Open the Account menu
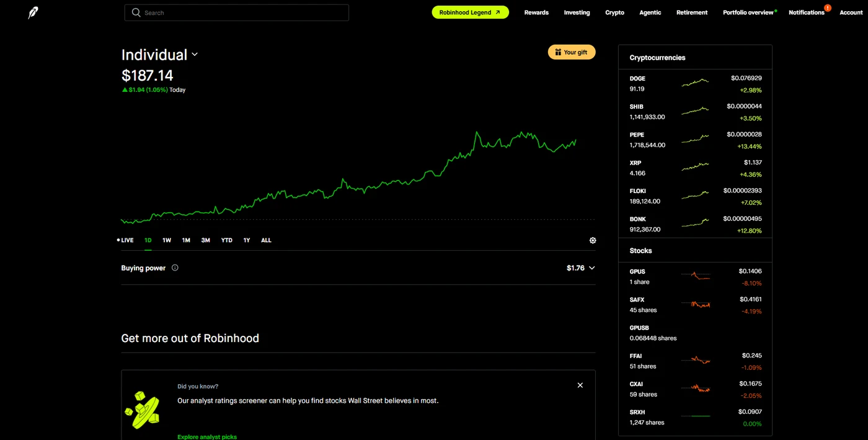 click(851, 12)
